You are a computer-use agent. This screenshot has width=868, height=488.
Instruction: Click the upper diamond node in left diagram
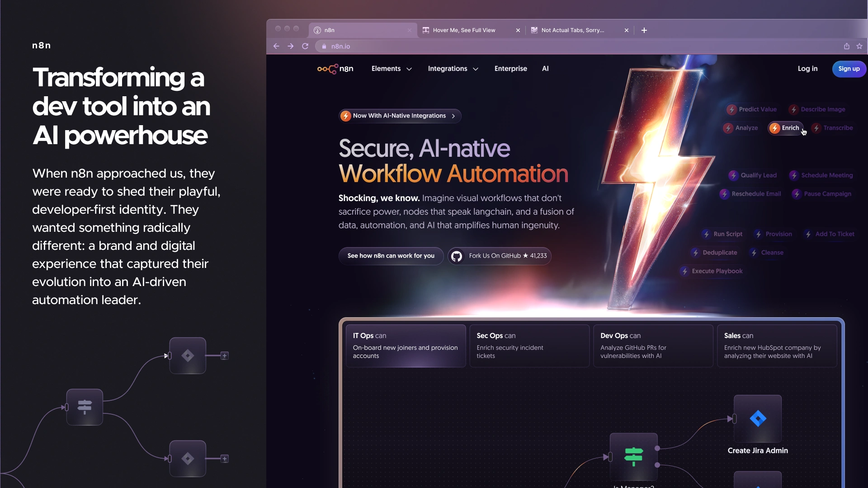coord(188,356)
